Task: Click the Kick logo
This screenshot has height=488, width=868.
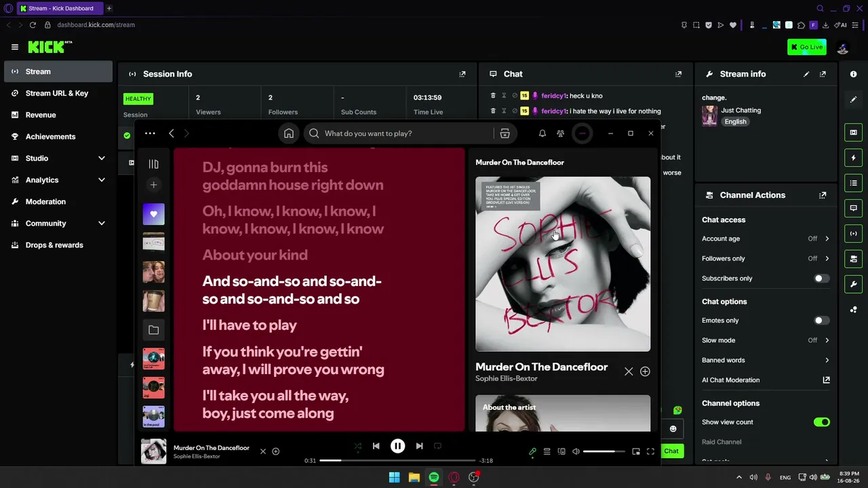Action: [50, 47]
